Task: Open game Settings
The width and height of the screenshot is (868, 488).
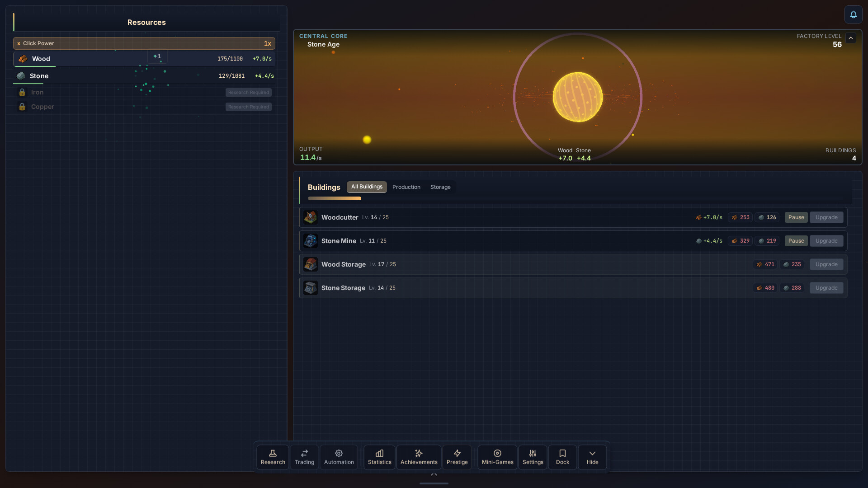Action: point(533,457)
